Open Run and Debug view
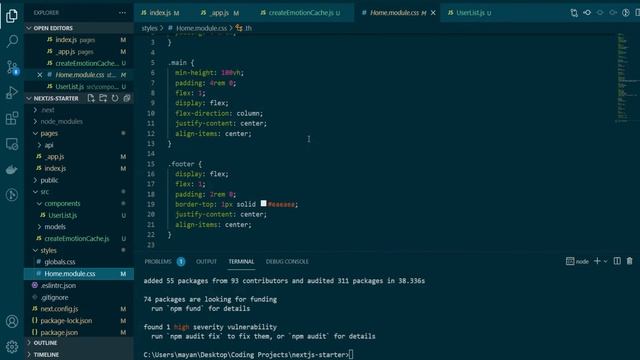The width and height of the screenshot is (640, 360). (x=12, y=93)
